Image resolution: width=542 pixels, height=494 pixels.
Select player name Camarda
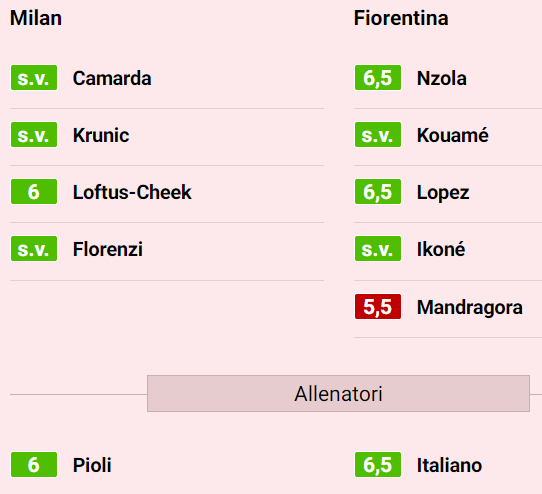point(112,78)
